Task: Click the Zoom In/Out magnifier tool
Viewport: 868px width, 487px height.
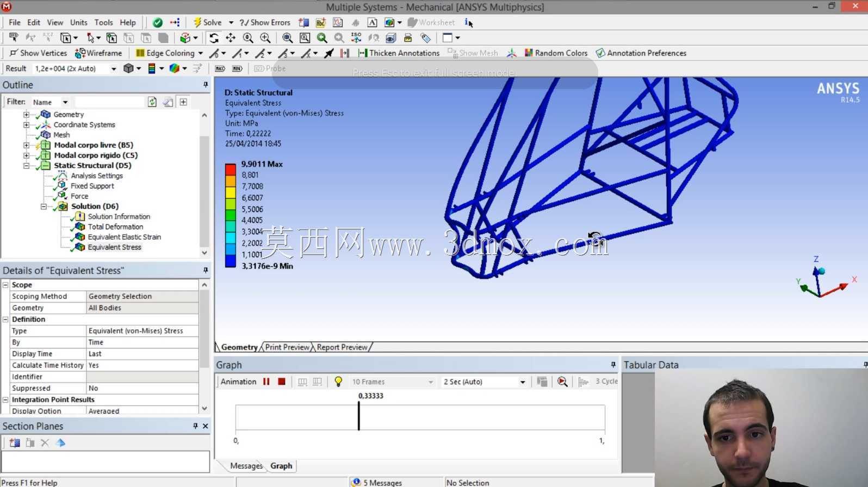Action: pos(248,38)
